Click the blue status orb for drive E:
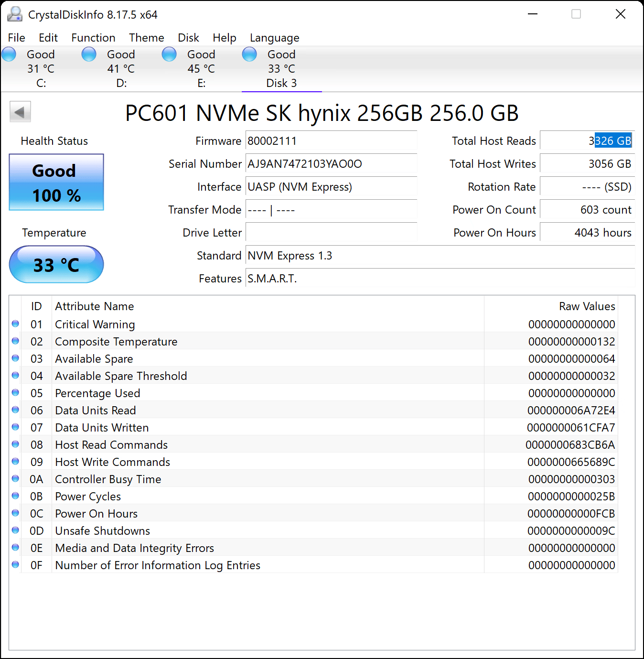Viewport: 644px width, 659px height. (169, 54)
